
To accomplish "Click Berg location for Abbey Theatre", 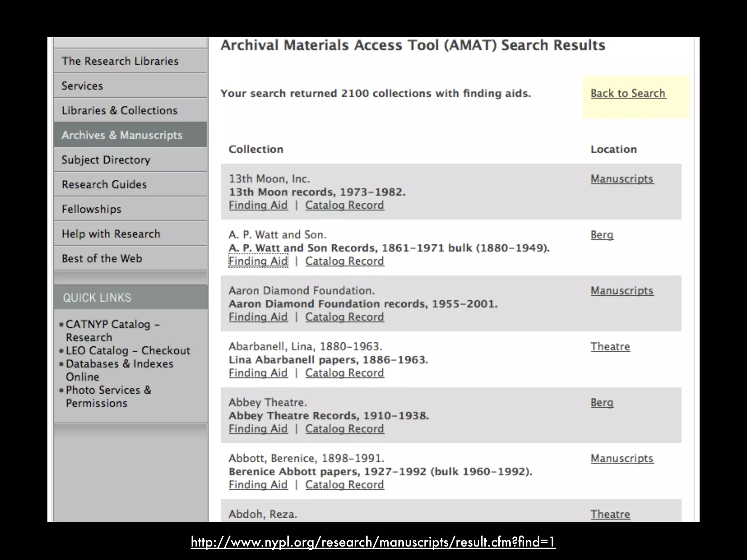I will pos(602,402).
